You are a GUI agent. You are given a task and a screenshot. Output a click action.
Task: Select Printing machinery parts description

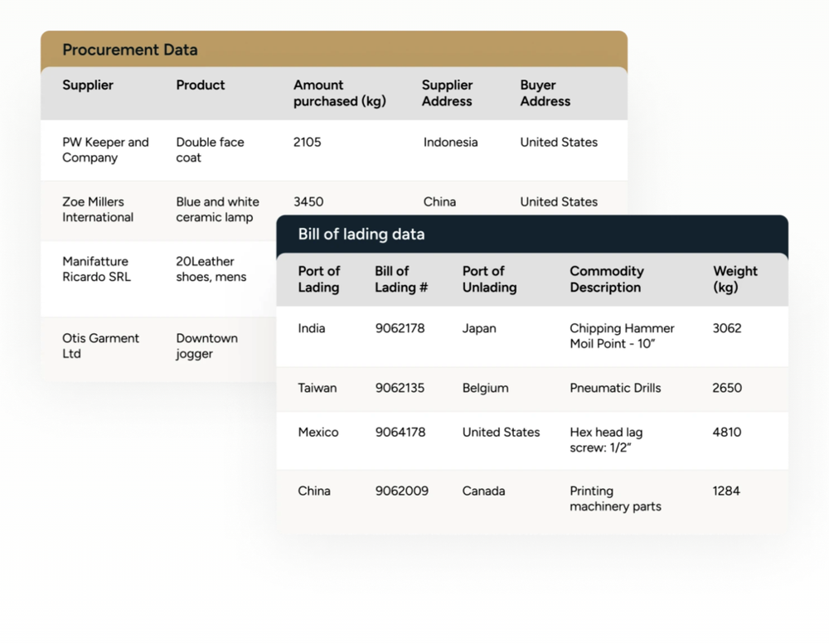(615, 499)
